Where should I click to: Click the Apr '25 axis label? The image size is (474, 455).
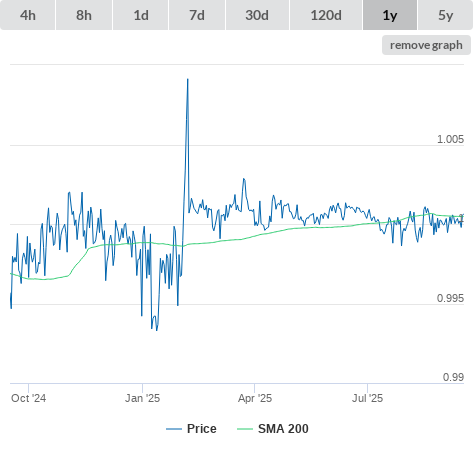pyautogui.click(x=255, y=398)
